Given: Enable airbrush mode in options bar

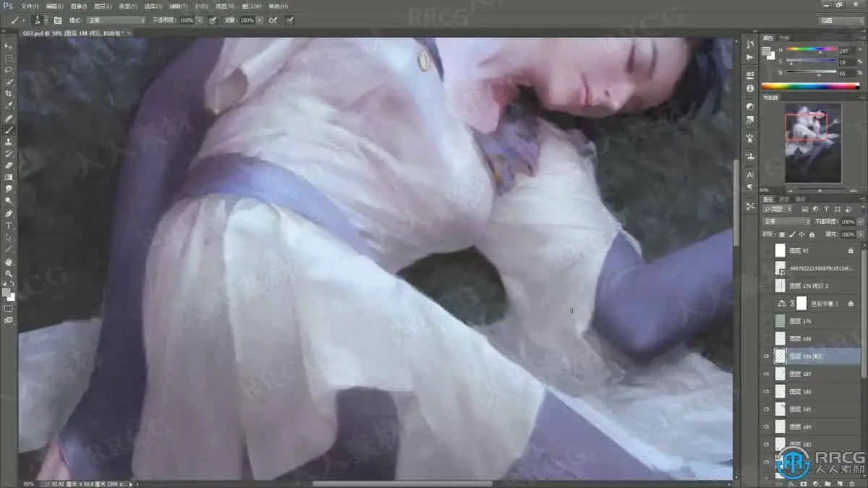Looking at the screenshot, I should 273,20.
